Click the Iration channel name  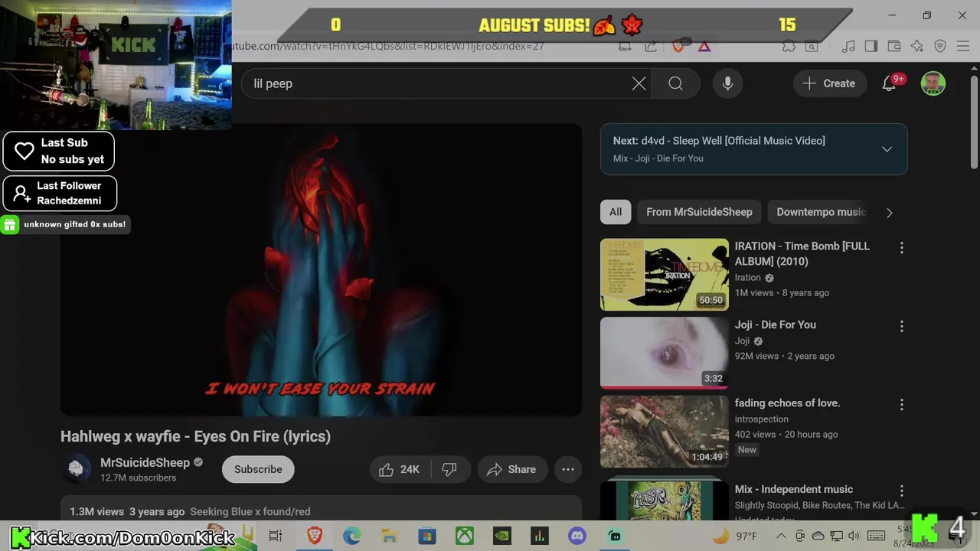pos(748,278)
